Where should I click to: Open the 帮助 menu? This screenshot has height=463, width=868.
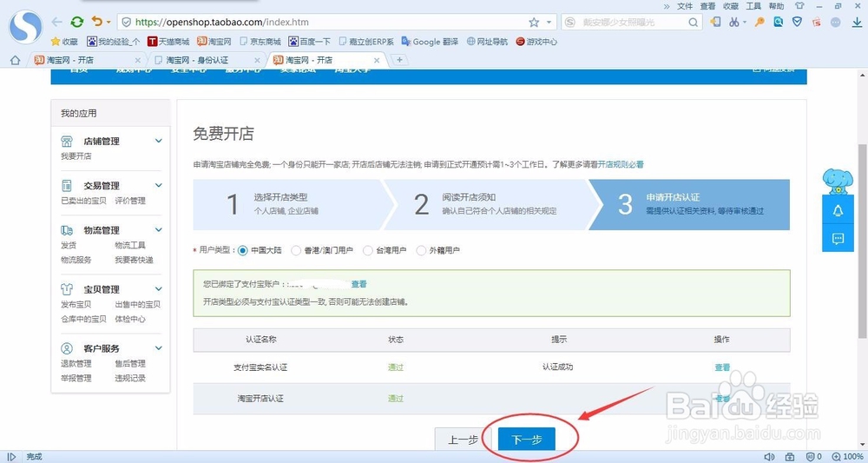tap(776, 6)
